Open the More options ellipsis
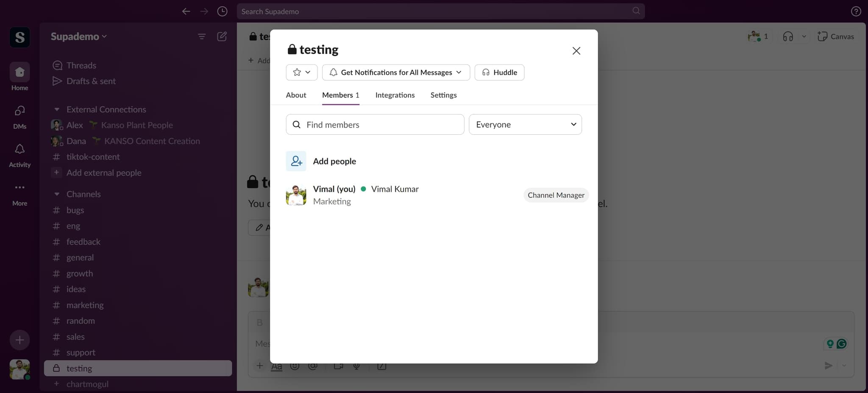Image resolution: width=868 pixels, height=393 pixels. pyautogui.click(x=19, y=188)
